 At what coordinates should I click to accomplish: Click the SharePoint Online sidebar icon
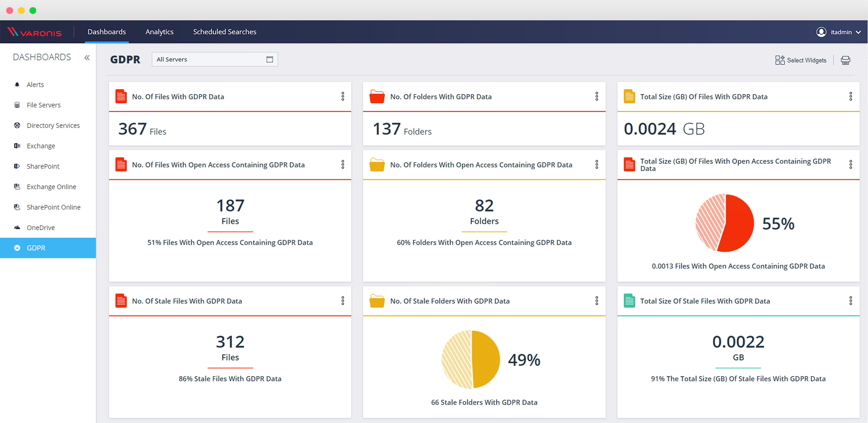[17, 207]
